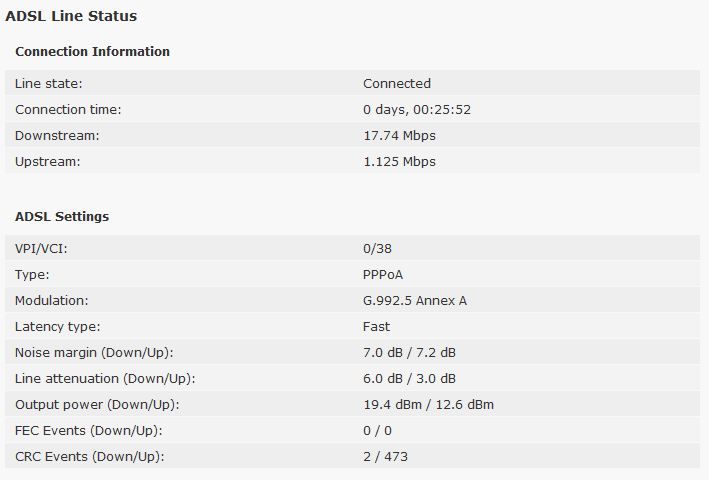Click the ADSL Line Status heading
Image resolution: width=709 pixels, height=480 pixels.
point(71,16)
